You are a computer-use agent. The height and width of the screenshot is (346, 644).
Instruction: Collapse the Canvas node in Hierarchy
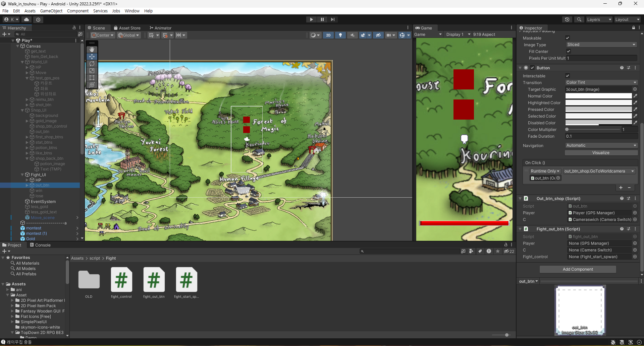[x=18, y=46]
